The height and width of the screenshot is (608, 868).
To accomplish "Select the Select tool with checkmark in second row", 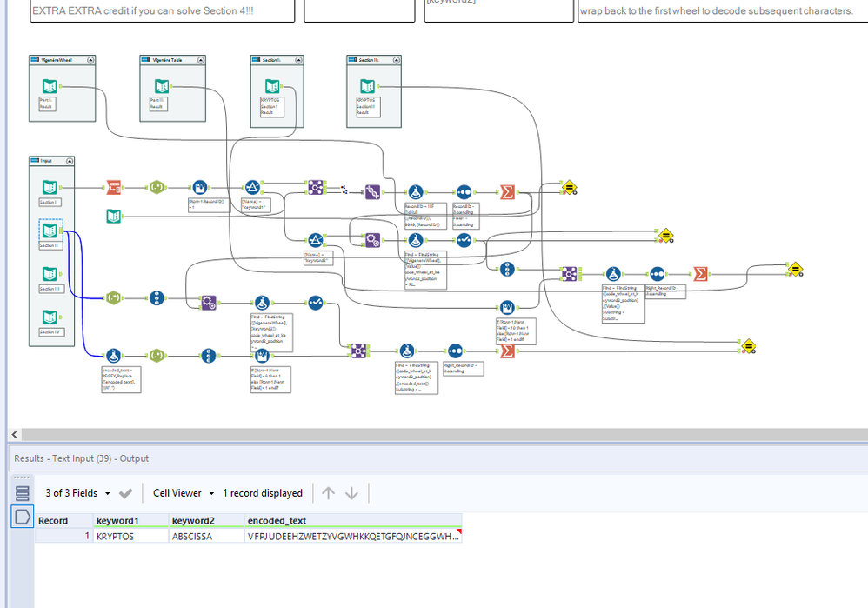I will tap(464, 240).
